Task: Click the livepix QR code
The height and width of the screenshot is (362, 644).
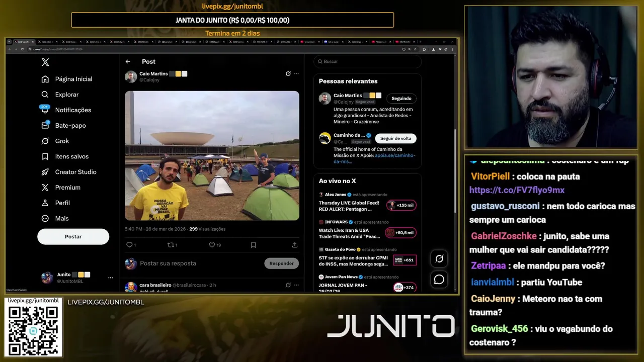Action: [x=33, y=331]
